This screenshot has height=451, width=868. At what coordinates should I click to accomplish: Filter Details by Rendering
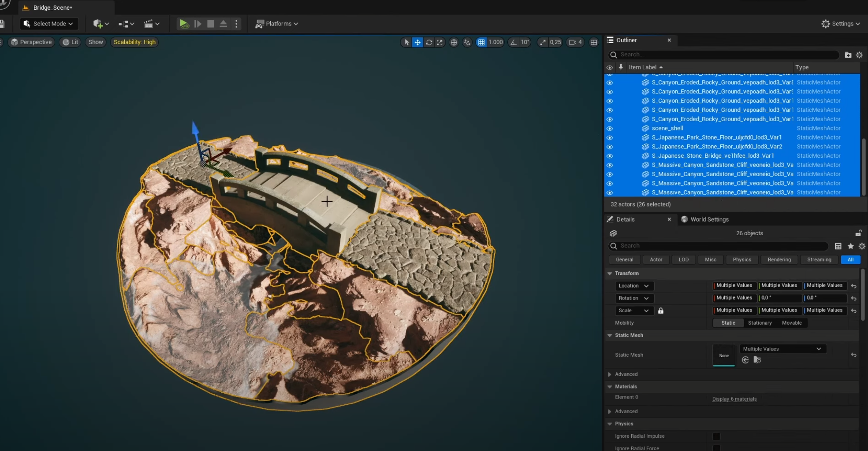pos(779,260)
